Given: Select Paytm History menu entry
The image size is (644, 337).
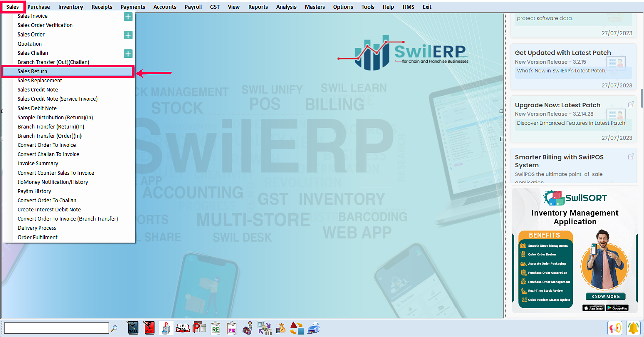Looking at the screenshot, I should (x=69, y=191).
